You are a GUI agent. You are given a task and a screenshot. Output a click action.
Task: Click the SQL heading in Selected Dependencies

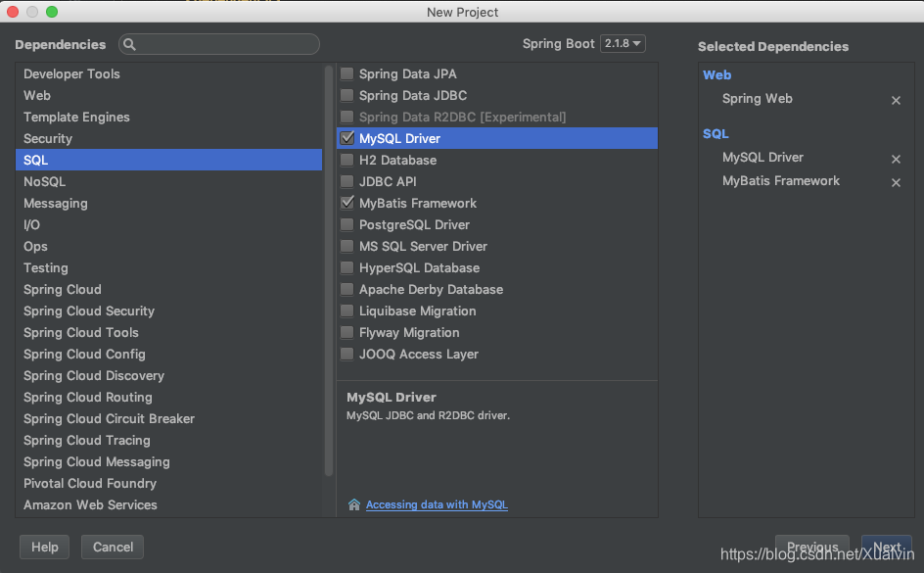(x=716, y=134)
